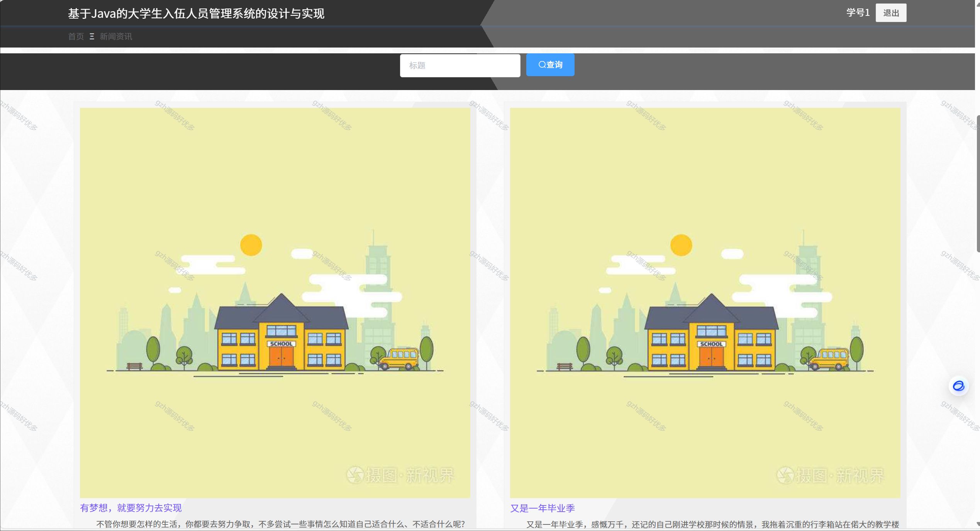Image resolution: width=980 pixels, height=531 pixels.
Task: Click sun icon in second news image
Action: pyautogui.click(x=681, y=245)
